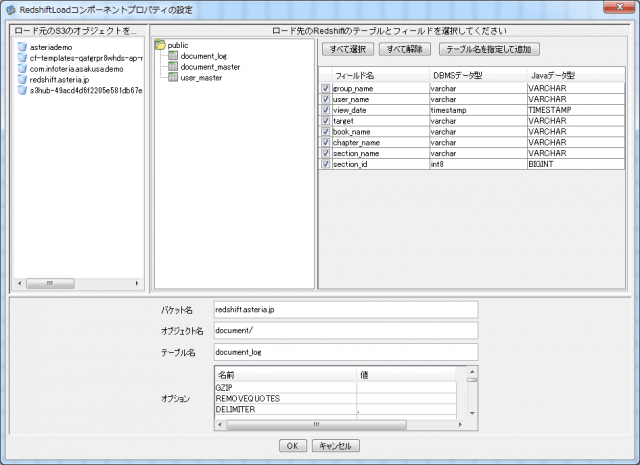
Task: Click the DBMSデータ型 column header
Action: coord(478,75)
